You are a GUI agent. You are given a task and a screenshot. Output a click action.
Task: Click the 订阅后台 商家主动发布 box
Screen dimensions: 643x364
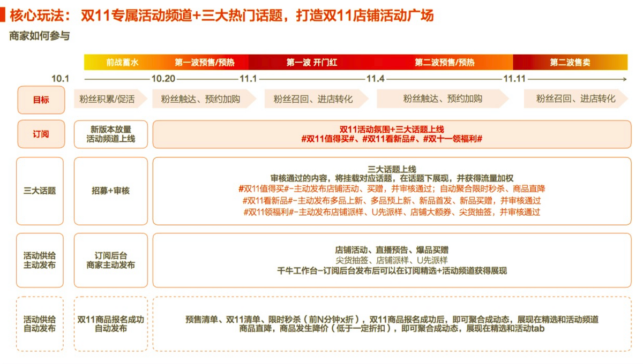[x=111, y=260]
